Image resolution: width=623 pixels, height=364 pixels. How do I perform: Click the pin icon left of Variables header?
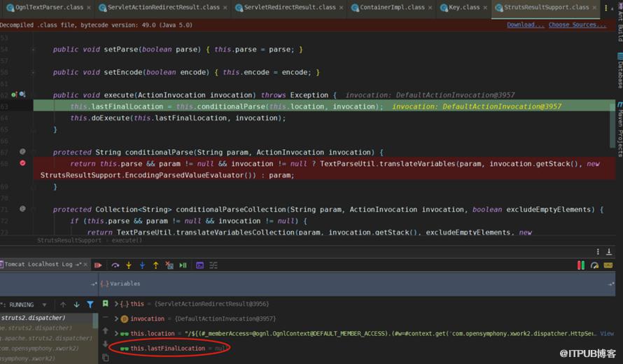[x=94, y=283]
